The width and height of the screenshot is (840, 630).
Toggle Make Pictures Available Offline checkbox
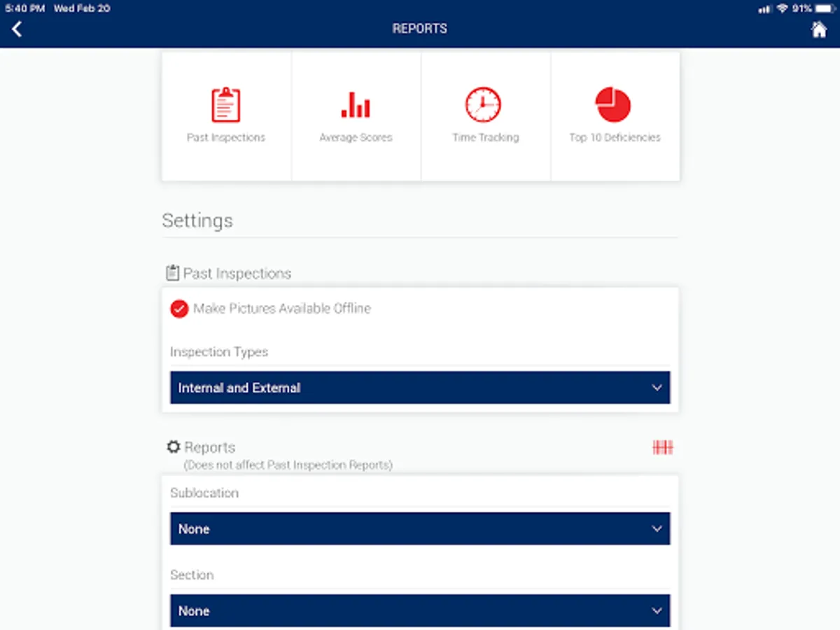179,309
